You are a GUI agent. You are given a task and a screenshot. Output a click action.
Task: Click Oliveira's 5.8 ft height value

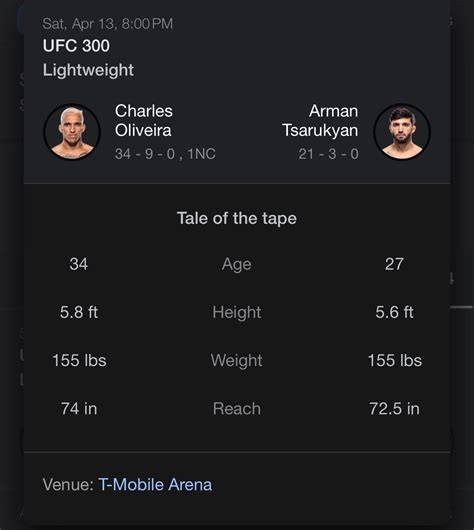tap(79, 312)
